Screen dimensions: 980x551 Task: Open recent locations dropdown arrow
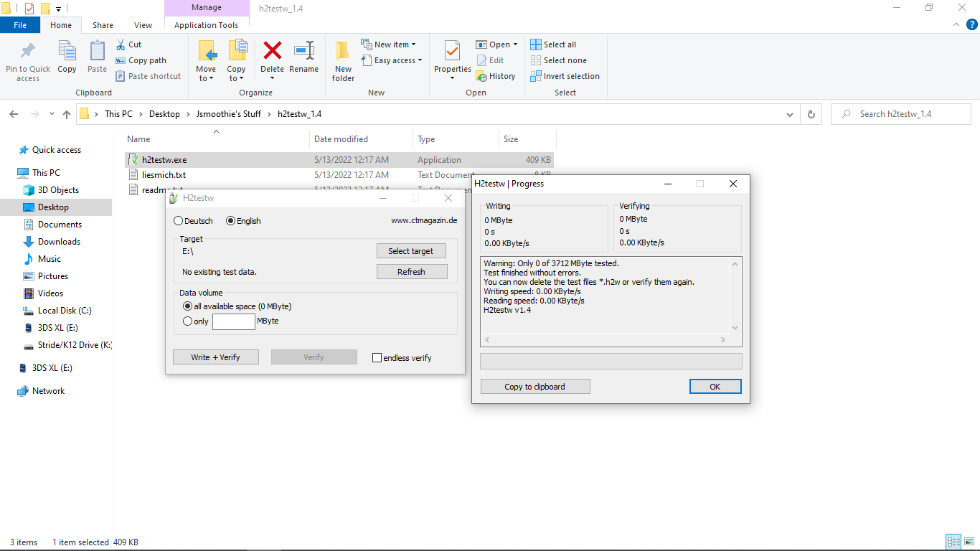pos(52,114)
